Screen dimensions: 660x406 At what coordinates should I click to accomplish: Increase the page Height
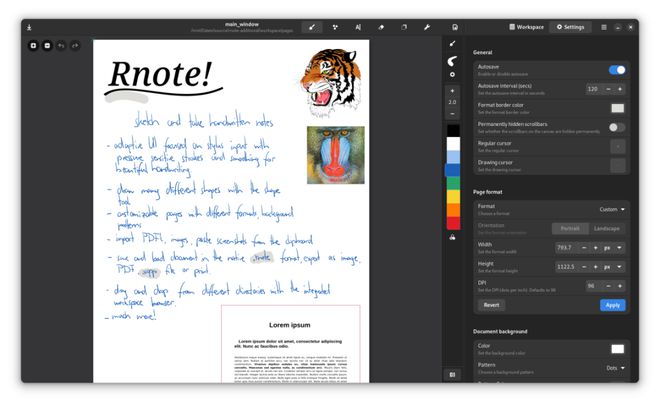pos(595,267)
